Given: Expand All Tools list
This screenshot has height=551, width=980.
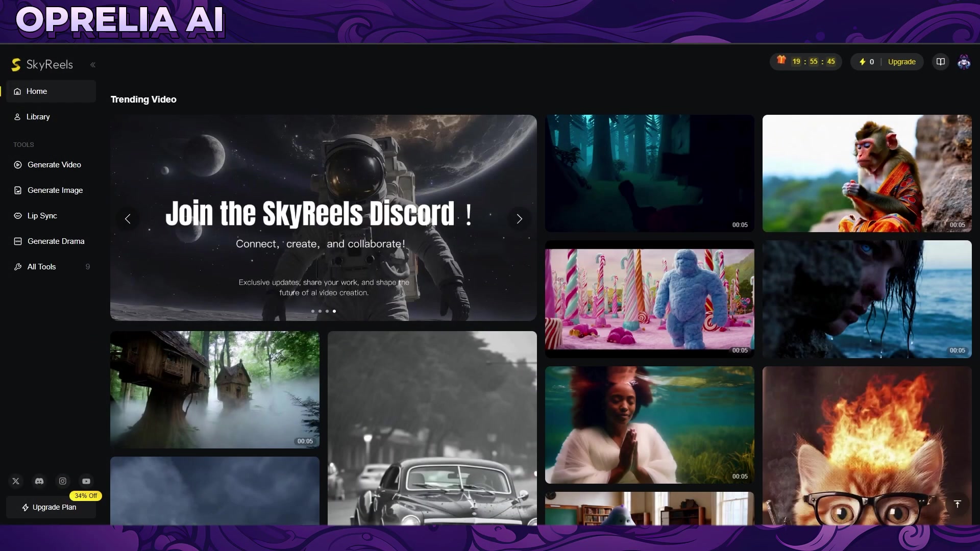Looking at the screenshot, I should [51, 267].
